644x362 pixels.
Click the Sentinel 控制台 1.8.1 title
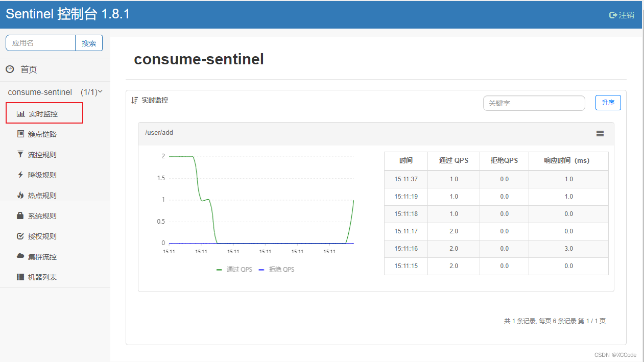click(x=68, y=14)
